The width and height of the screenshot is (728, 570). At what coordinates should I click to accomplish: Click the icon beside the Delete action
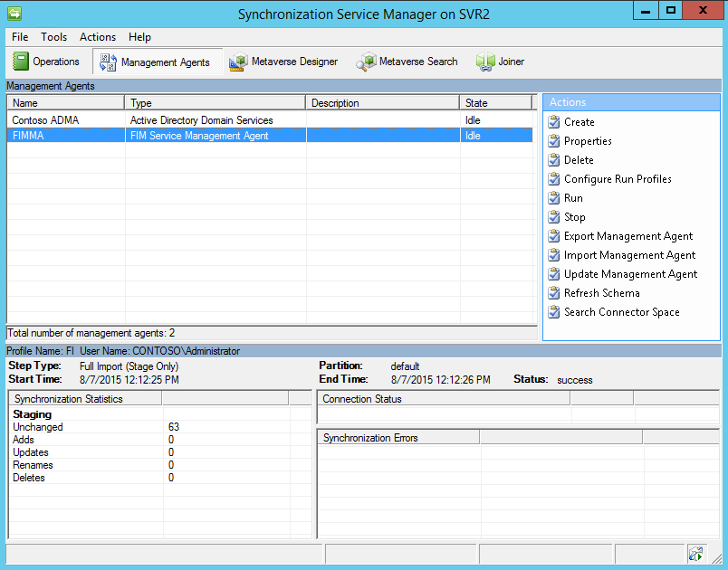pos(554,160)
